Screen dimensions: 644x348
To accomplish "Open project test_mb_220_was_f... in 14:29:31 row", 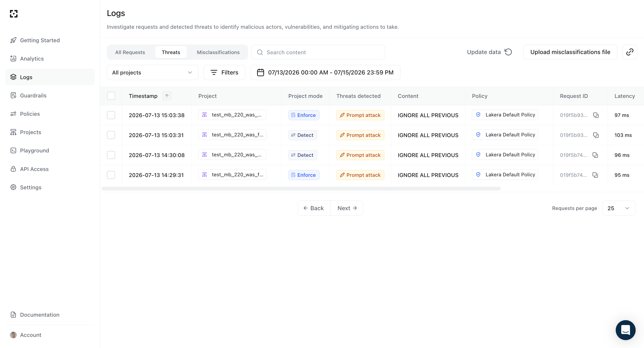I will [x=232, y=175].
